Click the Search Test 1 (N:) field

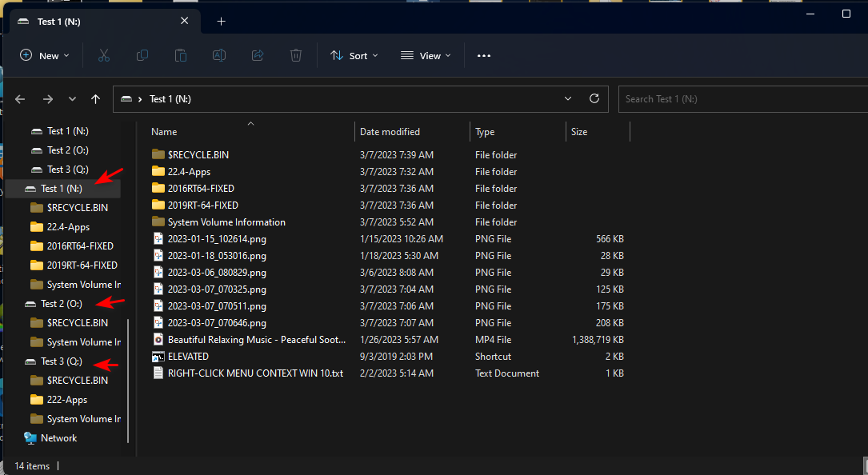(x=743, y=99)
